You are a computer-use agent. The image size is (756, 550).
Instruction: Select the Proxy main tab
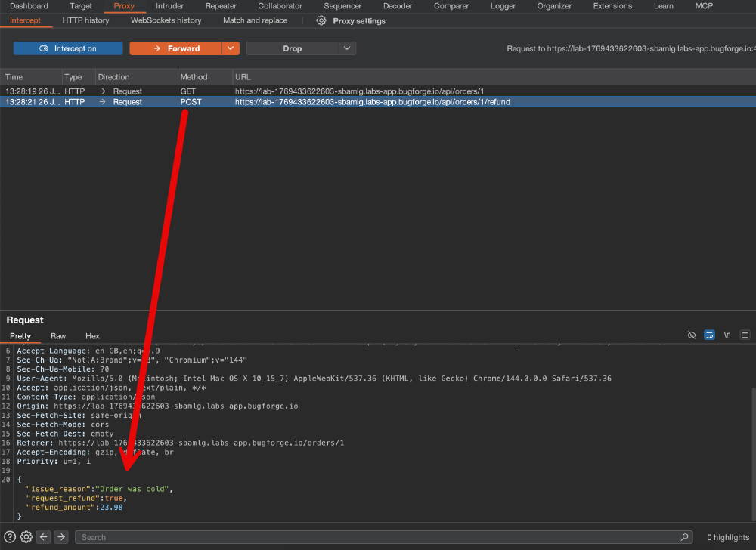[x=124, y=6]
